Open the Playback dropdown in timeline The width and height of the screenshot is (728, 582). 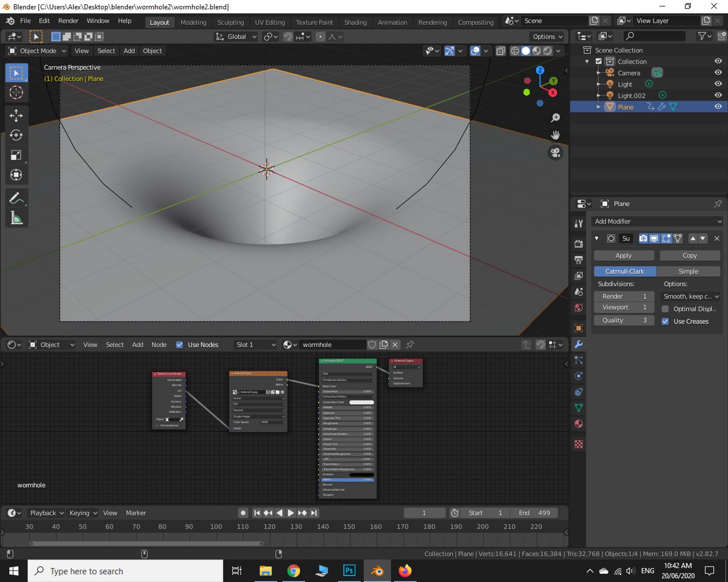(x=46, y=513)
